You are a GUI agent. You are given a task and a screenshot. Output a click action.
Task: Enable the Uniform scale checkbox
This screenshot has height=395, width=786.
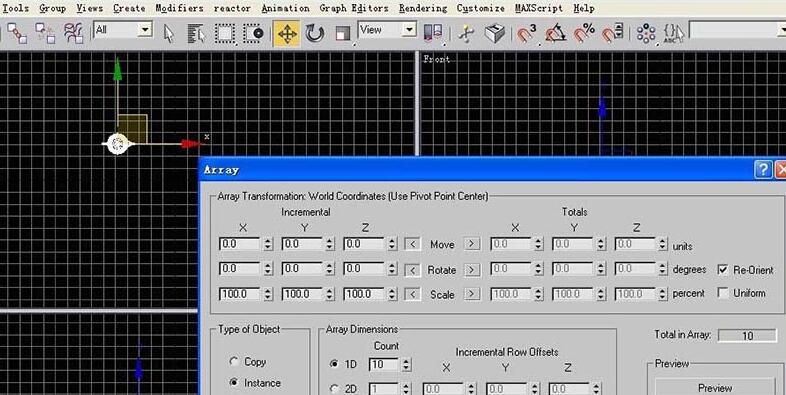(722, 293)
